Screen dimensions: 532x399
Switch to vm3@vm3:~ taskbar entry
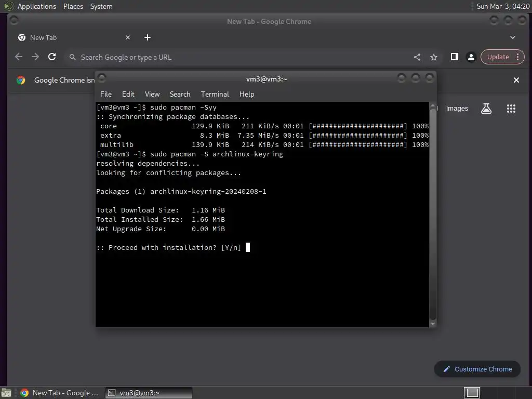click(149, 393)
